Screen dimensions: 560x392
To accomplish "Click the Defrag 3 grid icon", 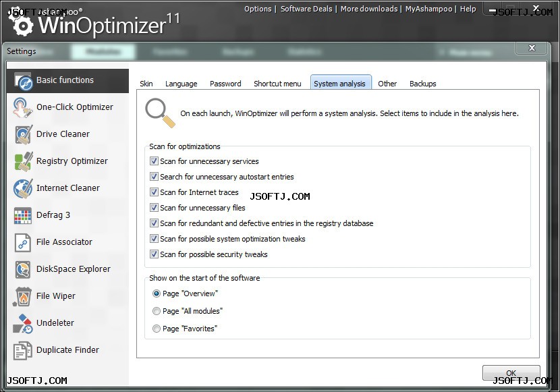I will (x=23, y=216).
